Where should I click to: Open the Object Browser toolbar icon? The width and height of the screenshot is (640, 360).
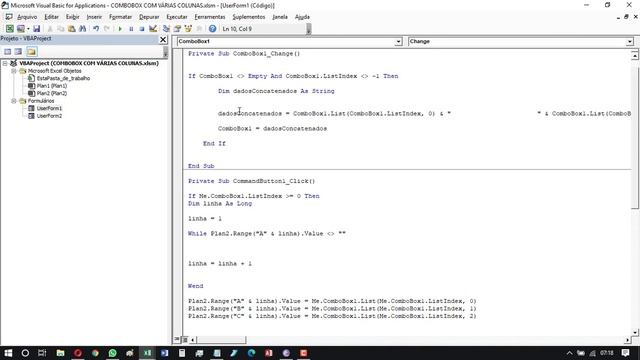pos(188,29)
